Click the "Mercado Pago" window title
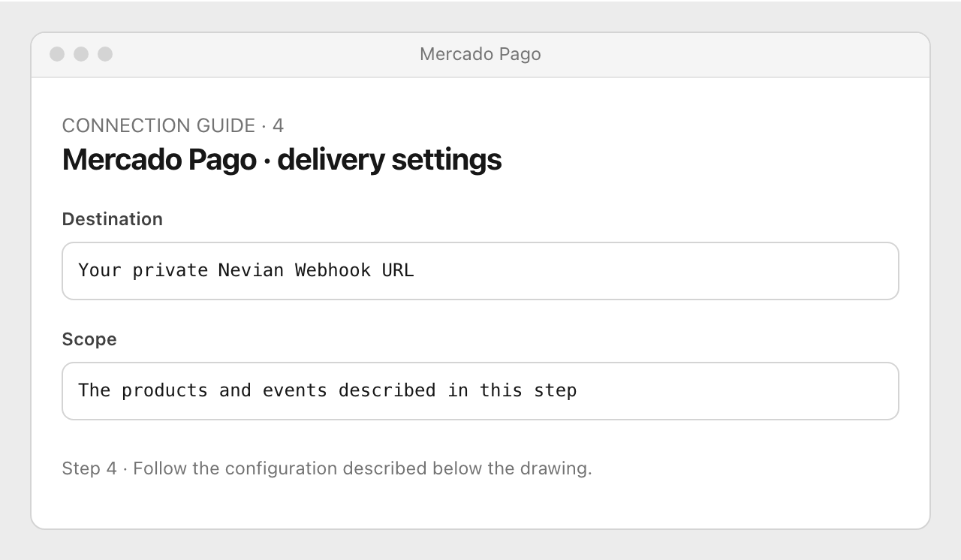This screenshot has width=961, height=560. (x=480, y=54)
